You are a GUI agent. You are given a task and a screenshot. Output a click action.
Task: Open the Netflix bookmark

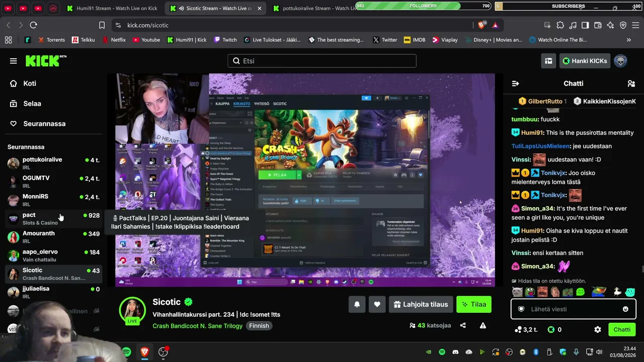point(114,40)
